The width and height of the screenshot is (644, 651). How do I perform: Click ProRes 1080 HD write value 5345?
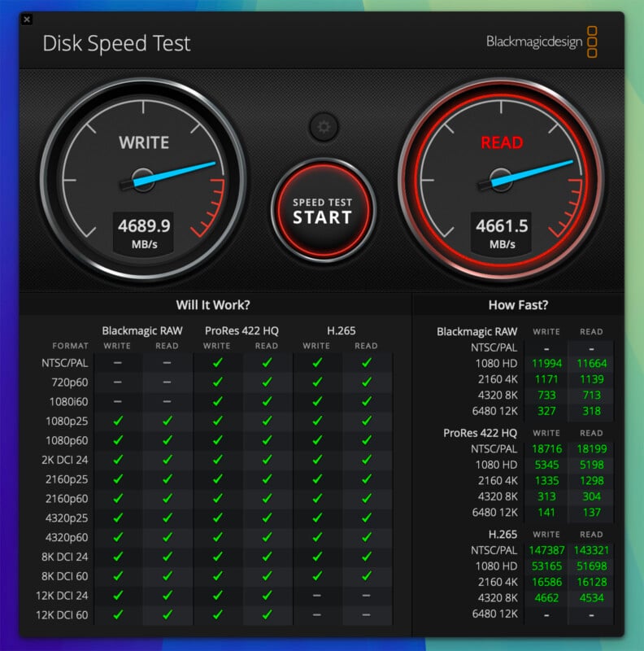pyautogui.click(x=546, y=465)
